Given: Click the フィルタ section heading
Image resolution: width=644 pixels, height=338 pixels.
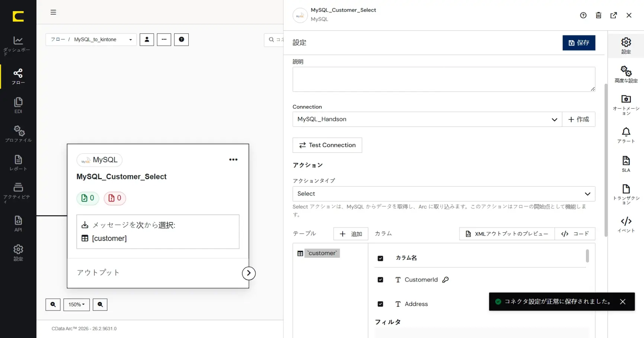Looking at the screenshot, I should pos(388,322).
